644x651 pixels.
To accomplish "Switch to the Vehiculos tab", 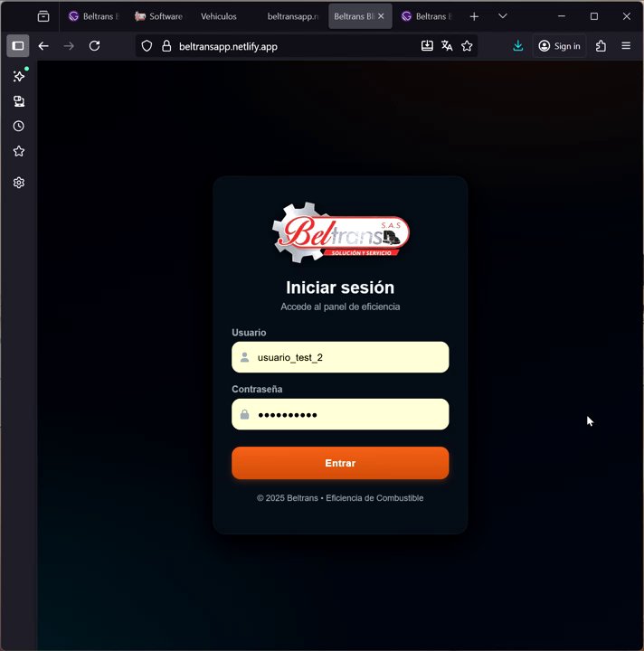I will tap(219, 16).
